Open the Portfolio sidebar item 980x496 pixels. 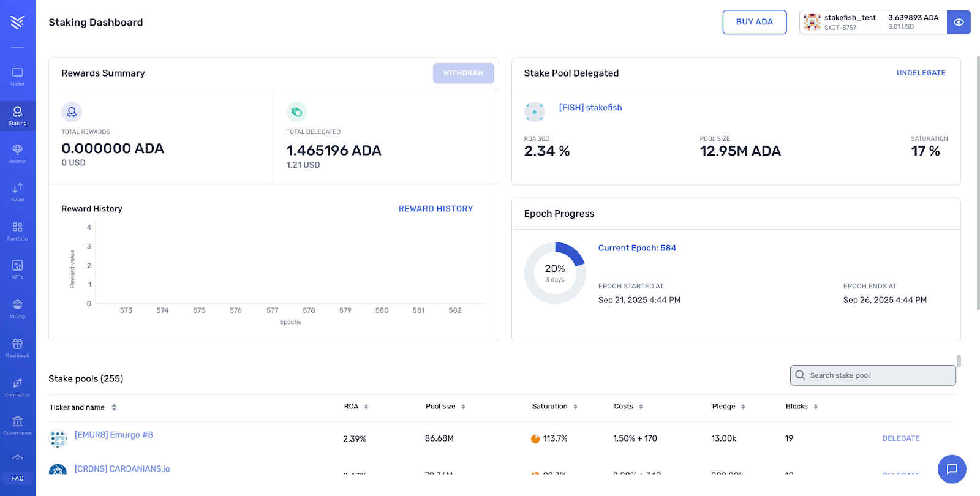18,231
